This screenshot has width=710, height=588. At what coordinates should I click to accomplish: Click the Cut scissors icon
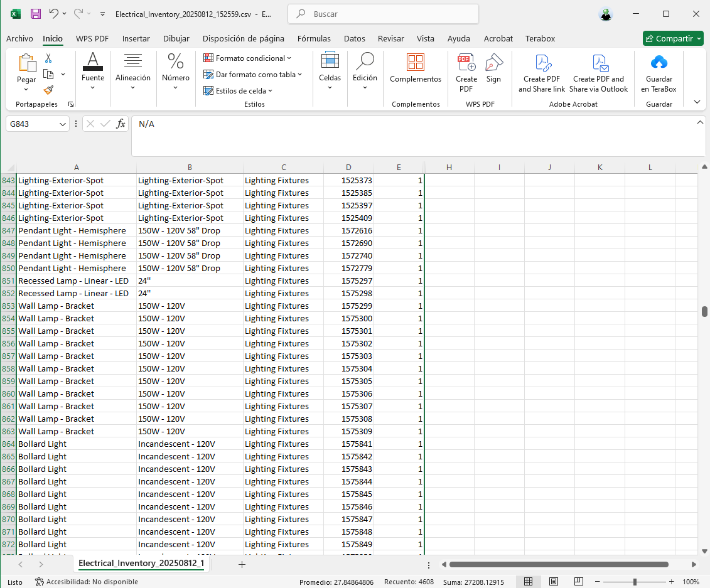pos(48,58)
